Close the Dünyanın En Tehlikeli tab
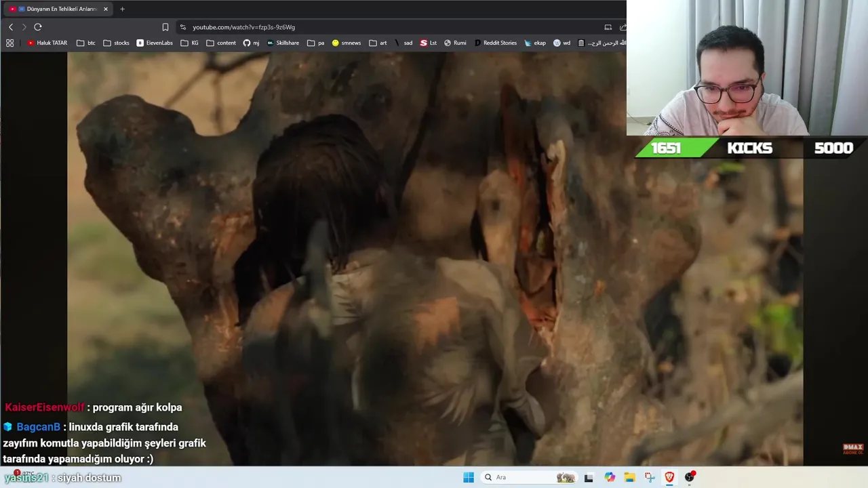868x488 pixels. click(x=106, y=9)
